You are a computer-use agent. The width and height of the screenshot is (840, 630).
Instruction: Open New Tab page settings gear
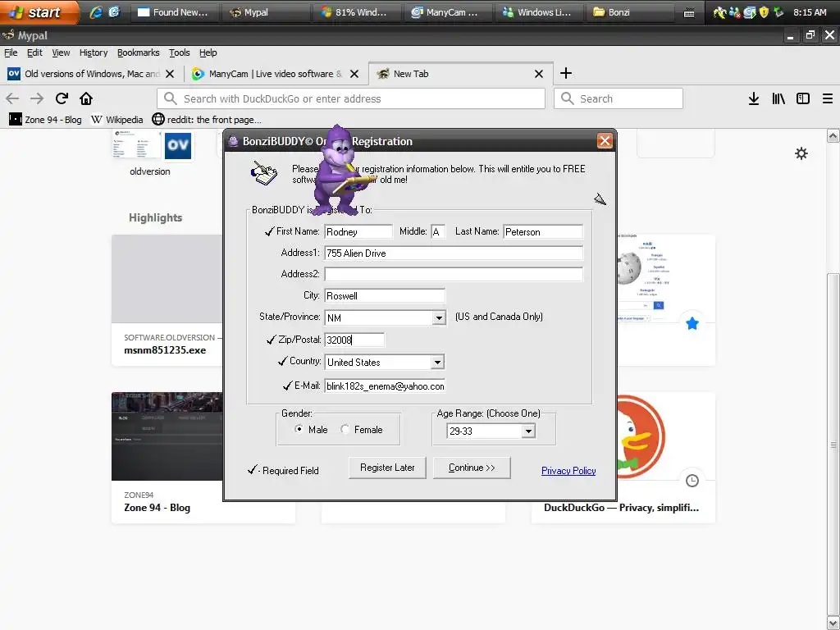click(x=801, y=153)
